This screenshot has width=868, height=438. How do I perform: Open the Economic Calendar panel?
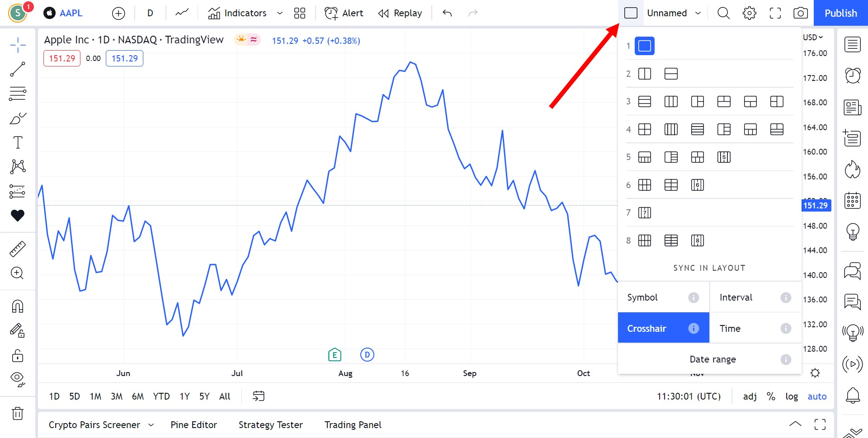coord(853,200)
